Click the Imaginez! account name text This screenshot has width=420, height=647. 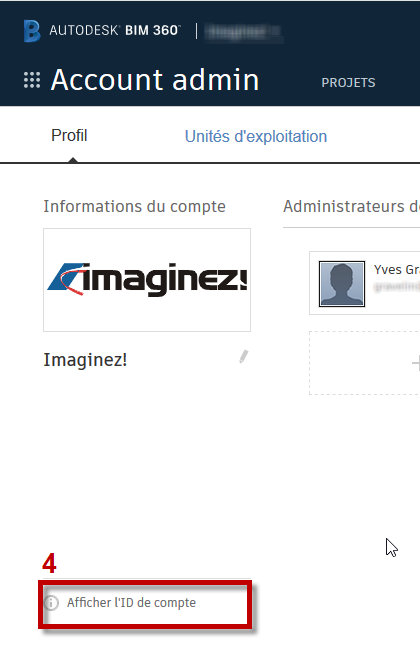[x=85, y=360]
